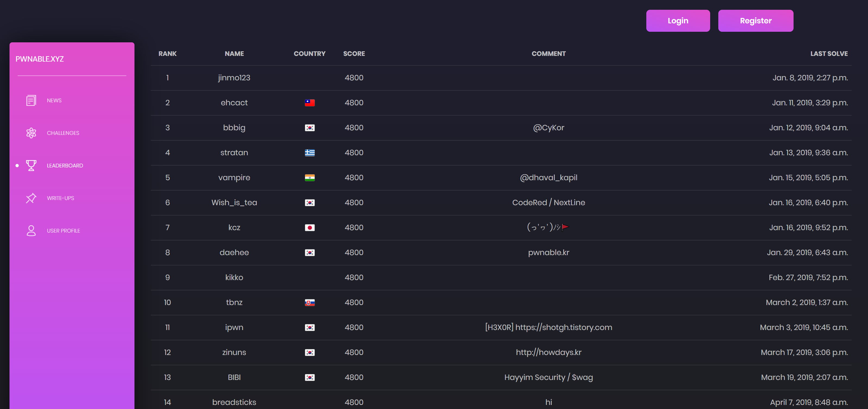Click the CodeRed / NextLine comment

click(549, 203)
